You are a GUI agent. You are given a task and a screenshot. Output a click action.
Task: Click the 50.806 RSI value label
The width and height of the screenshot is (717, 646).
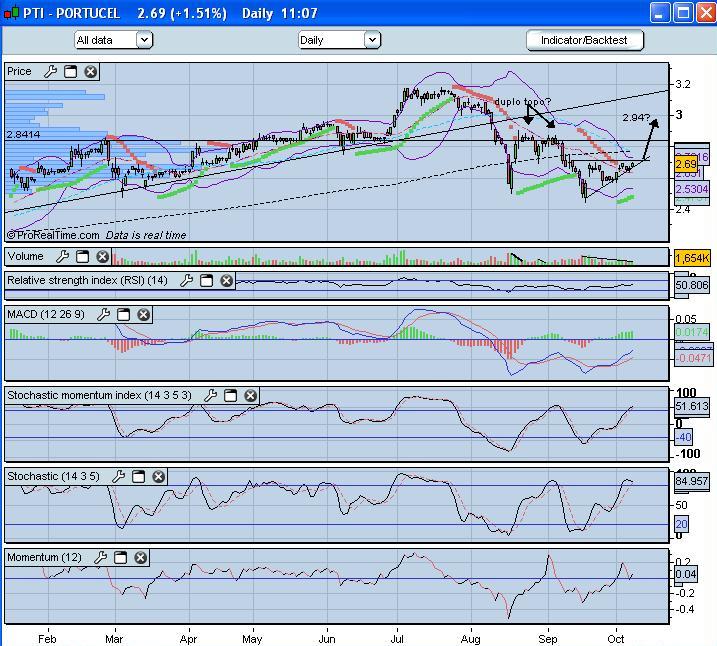pos(692,285)
